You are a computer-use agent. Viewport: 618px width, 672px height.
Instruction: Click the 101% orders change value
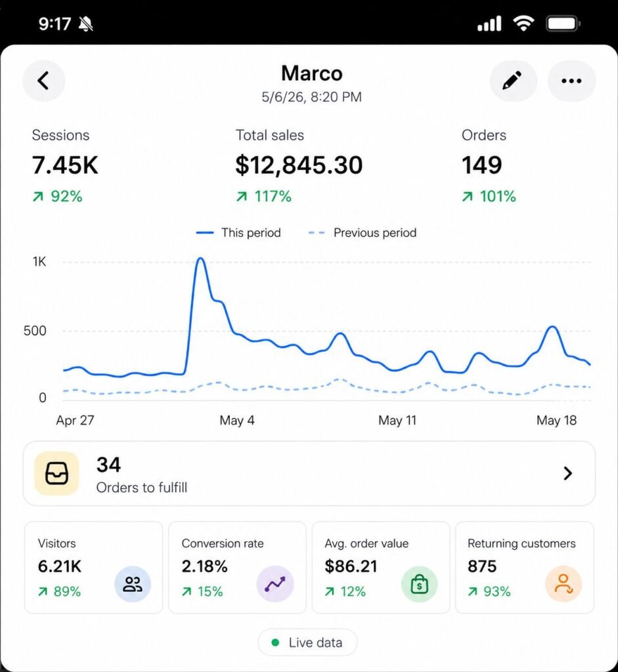tap(498, 196)
